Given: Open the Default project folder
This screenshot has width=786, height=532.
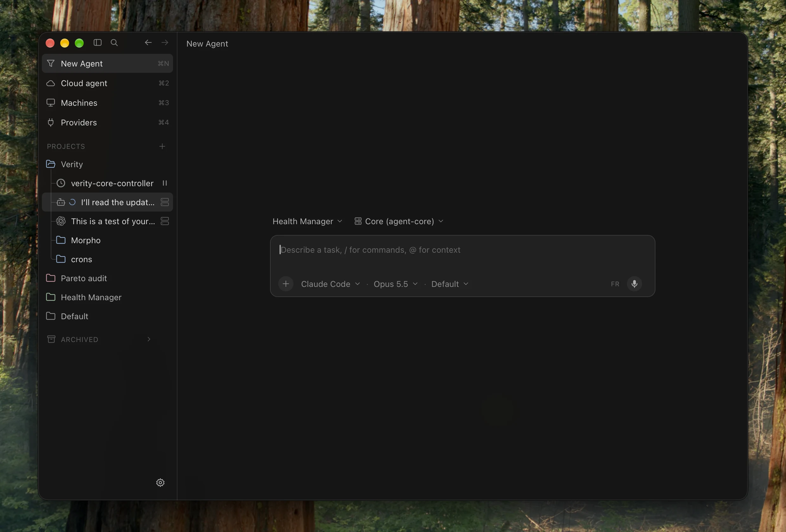Looking at the screenshot, I should [107, 316].
